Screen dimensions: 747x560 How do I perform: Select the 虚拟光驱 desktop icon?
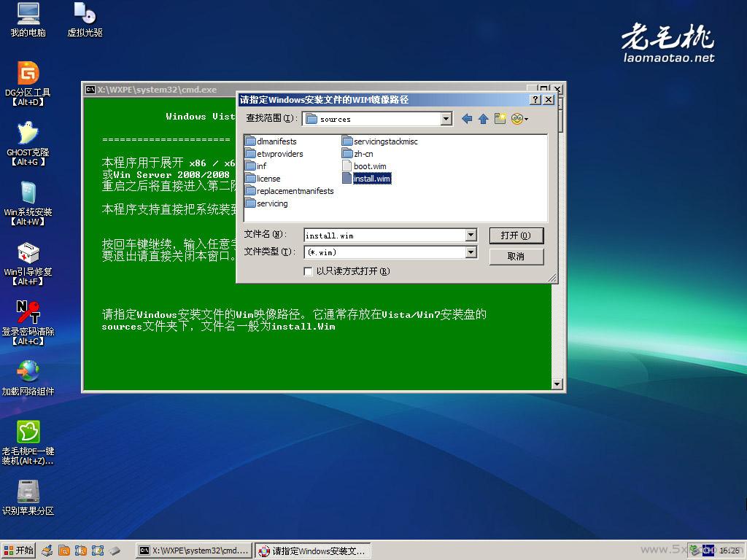85,14
